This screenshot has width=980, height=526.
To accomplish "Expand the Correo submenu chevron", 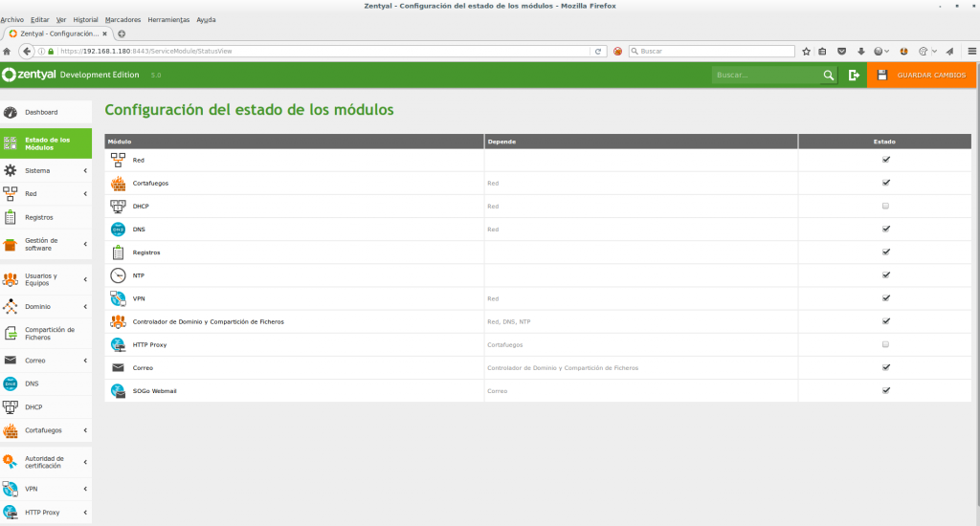I will [85, 361].
